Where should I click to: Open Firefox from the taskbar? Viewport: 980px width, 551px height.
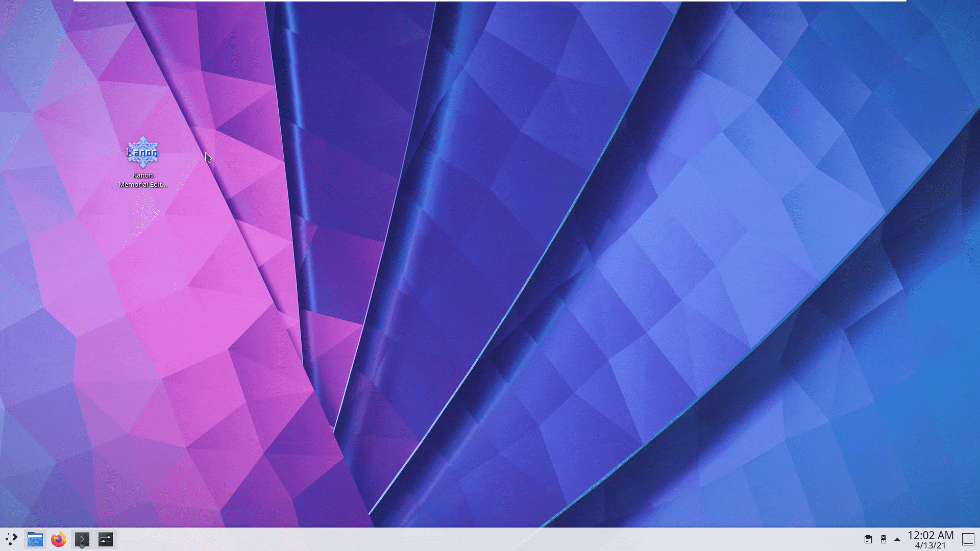coord(59,539)
